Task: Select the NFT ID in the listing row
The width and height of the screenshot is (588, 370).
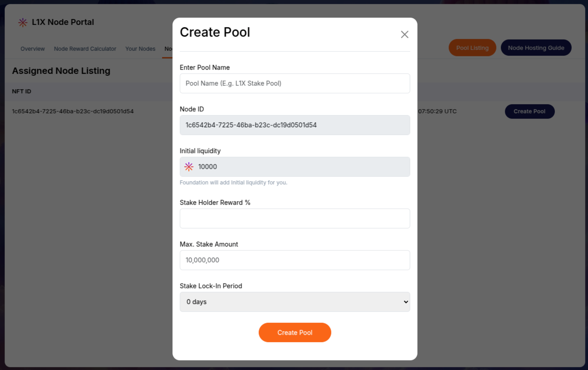Action: click(73, 111)
